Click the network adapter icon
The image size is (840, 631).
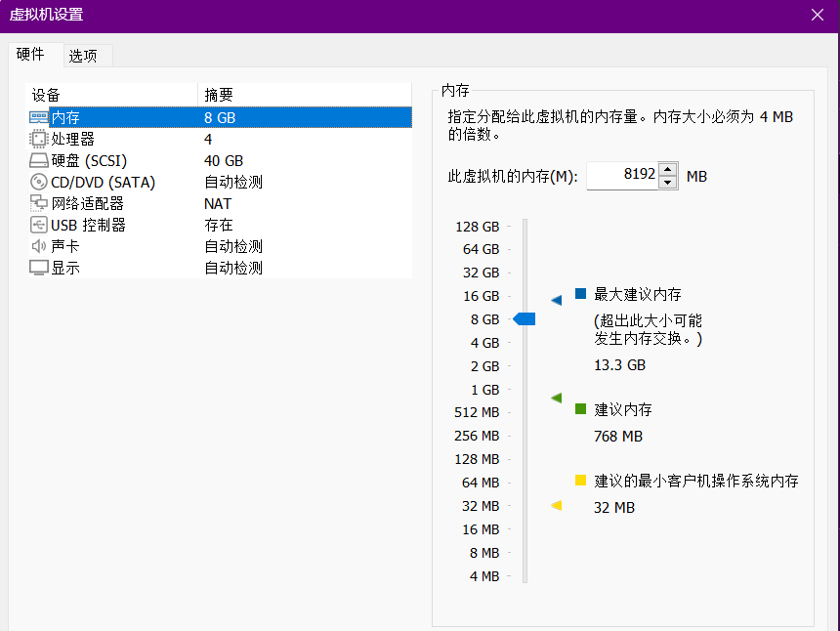click(39, 203)
